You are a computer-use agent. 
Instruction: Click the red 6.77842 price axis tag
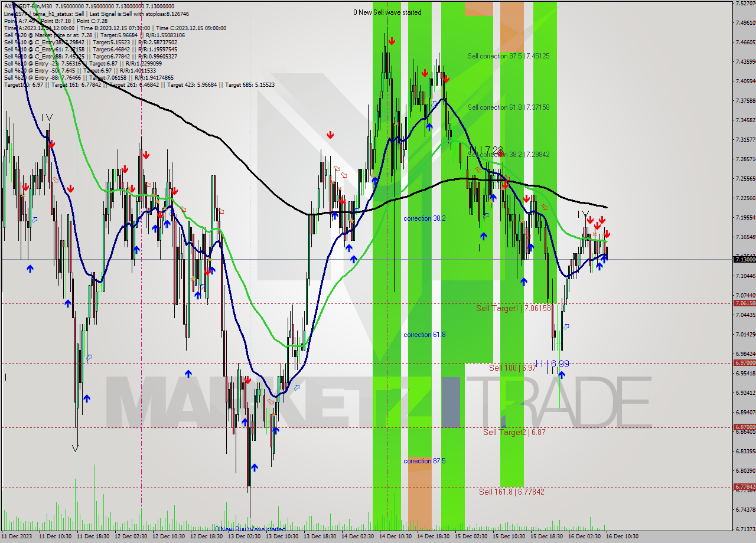point(744,486)
